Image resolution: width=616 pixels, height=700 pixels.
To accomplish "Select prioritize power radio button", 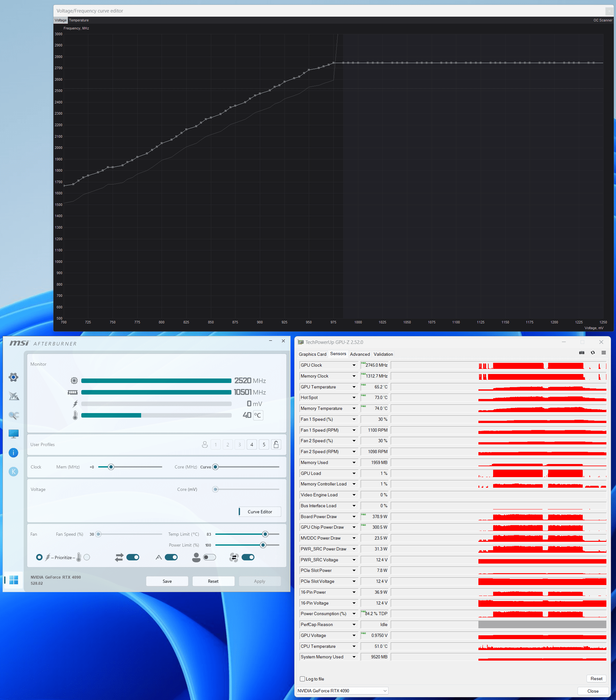I will point(39,557).
